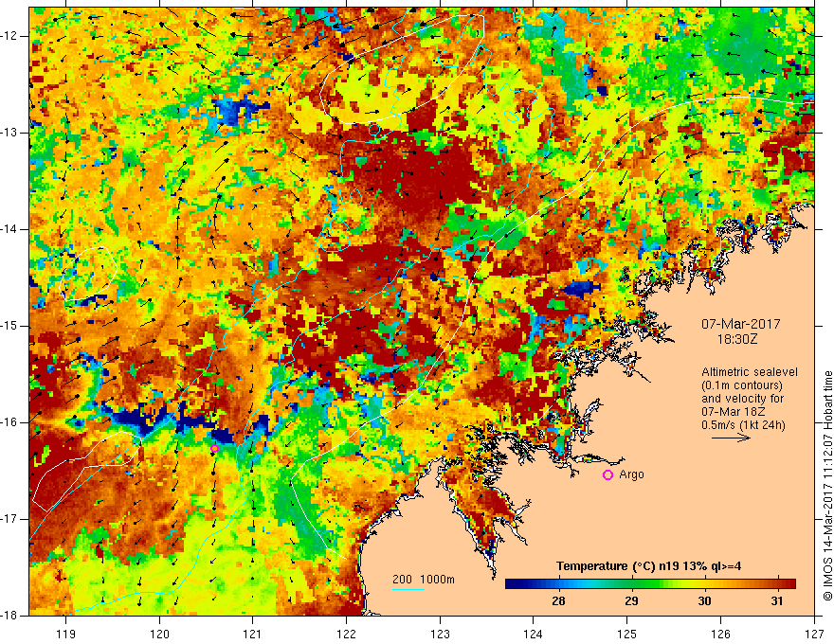
Task: Click longitude axis label 127
Action: (x=814, y=634)
